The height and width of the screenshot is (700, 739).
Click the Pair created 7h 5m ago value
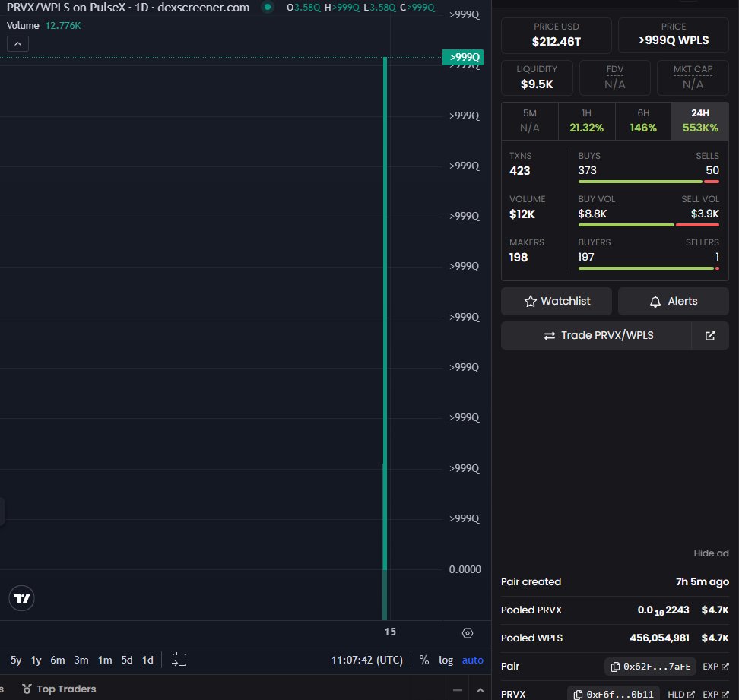pos(703,581)
